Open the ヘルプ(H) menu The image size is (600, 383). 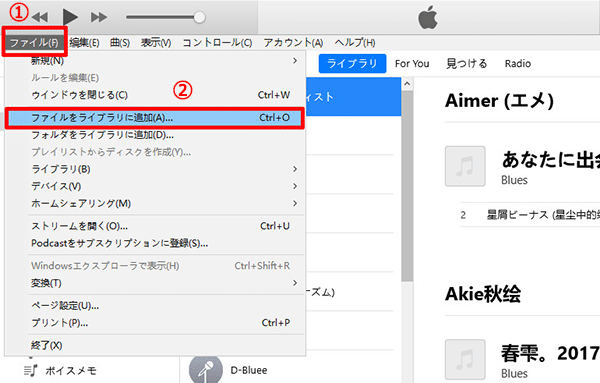click(355, 42)
